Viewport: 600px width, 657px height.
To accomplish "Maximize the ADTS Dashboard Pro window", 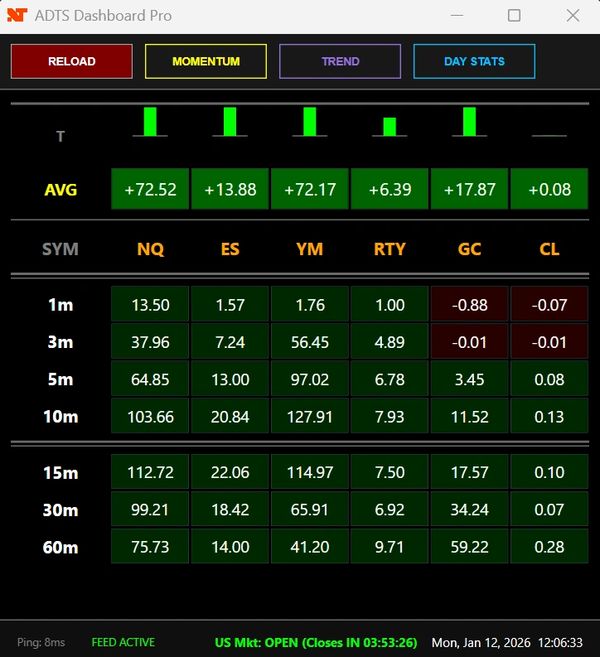I will pos(514,16).
